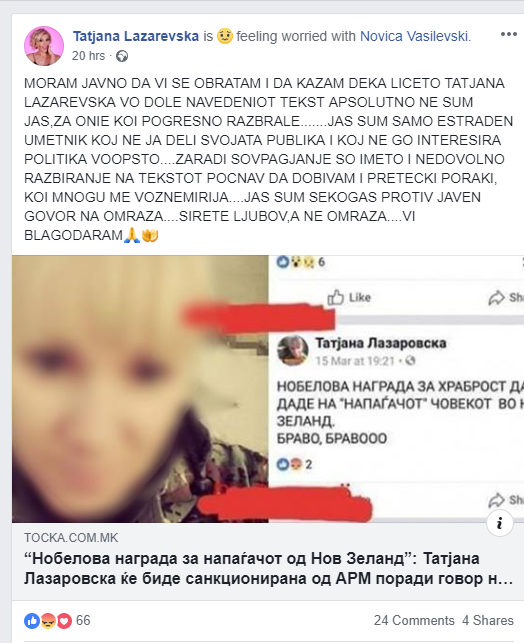Open the post options three-dots menu

click(x=508, y=34)
